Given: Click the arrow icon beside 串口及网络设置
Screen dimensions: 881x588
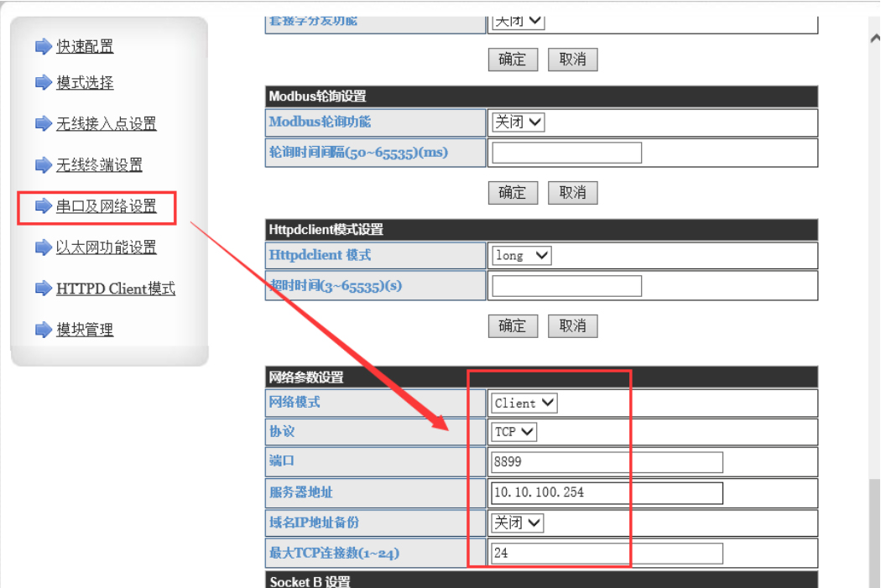Looking at the screenshot, I should pos(44,206).
